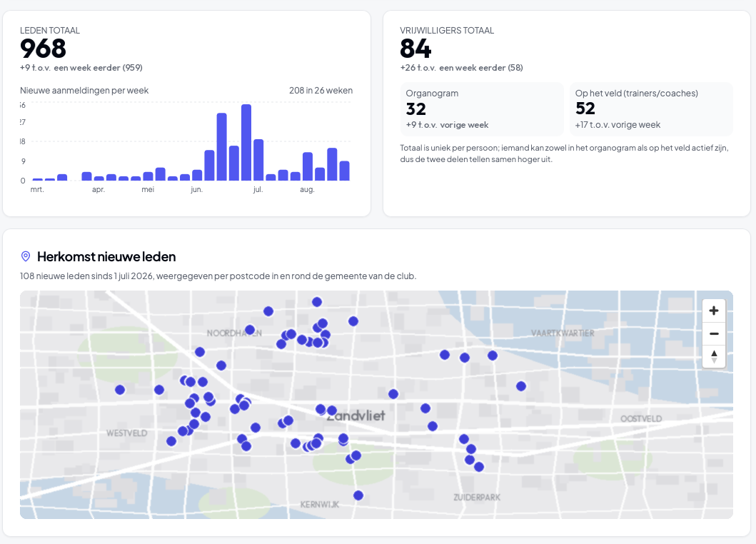Open the Op het veld trainers card

point(651,109)
